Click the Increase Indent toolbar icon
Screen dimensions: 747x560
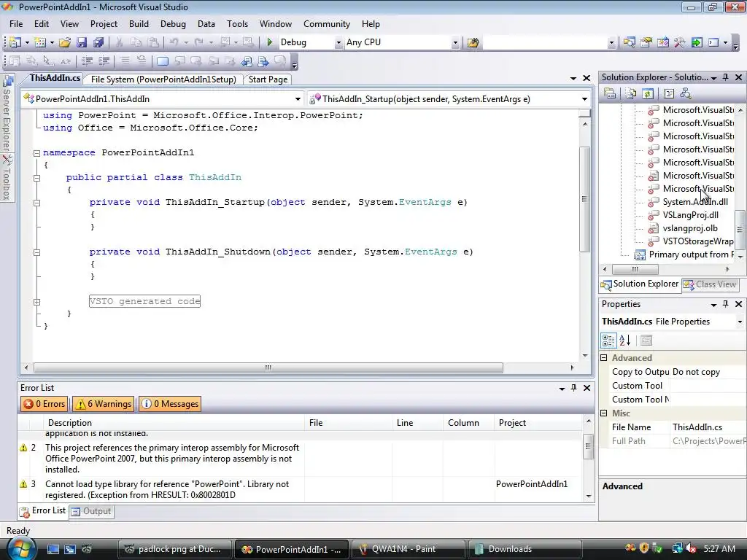click(x=104, y=61)
